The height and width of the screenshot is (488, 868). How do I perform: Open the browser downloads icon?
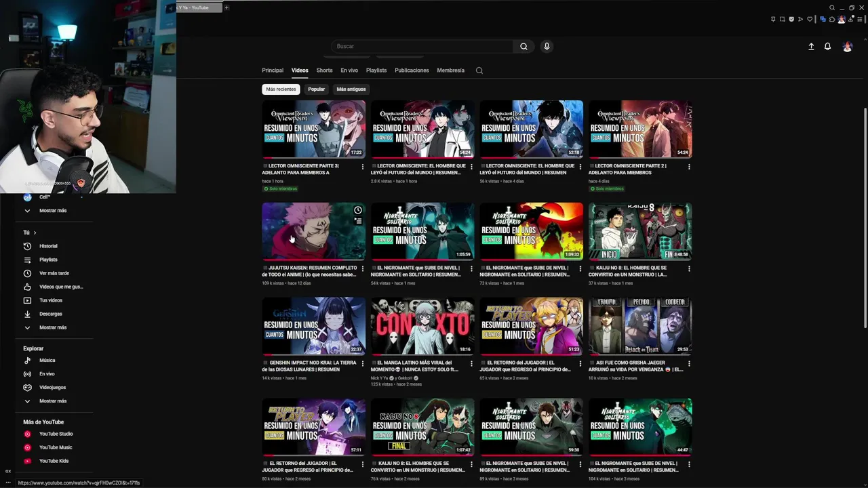pyautogui.click(x=851, y=19)
